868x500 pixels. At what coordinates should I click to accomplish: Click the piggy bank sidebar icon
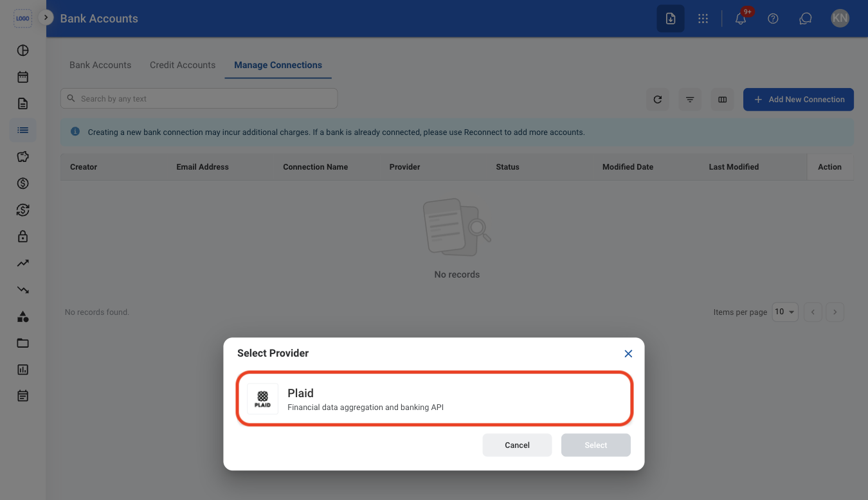[23, 156]
